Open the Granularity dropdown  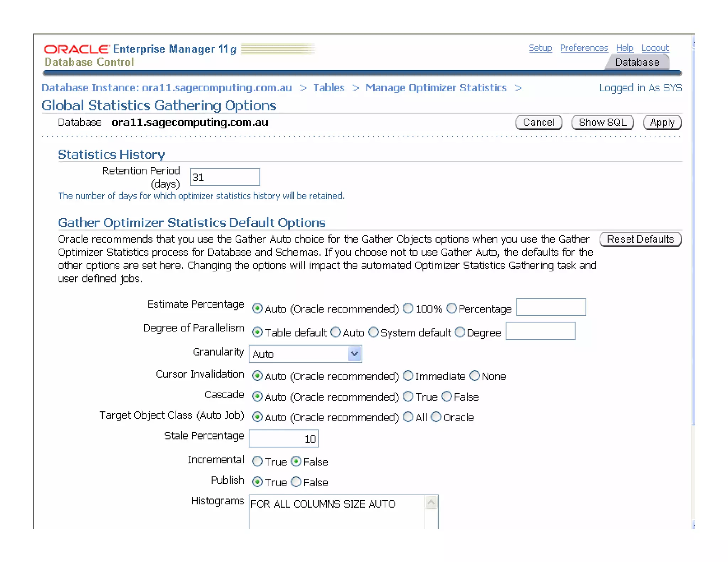pyautogui.click(x=305, y=354)
